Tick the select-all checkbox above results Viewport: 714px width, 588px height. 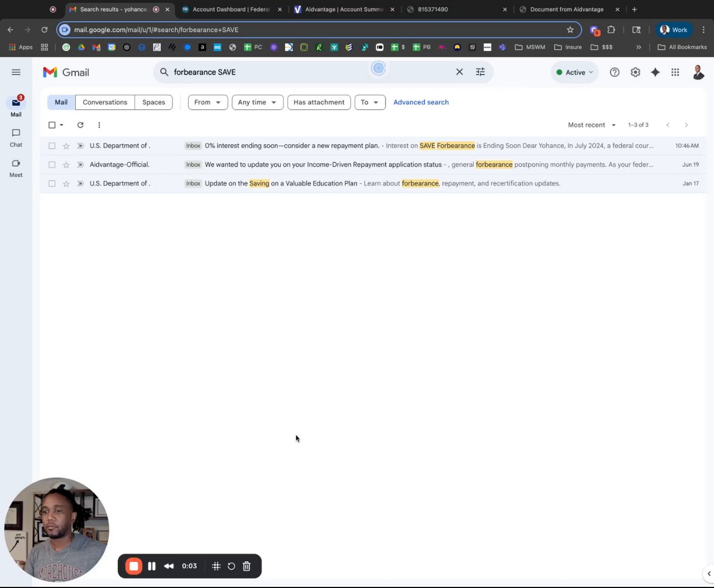click(52, 125)
